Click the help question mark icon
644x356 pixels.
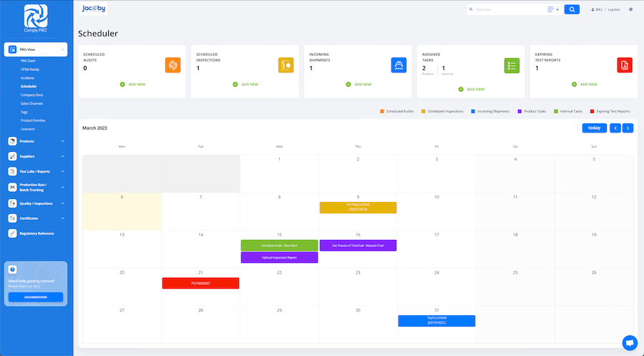tap(12, 269)
